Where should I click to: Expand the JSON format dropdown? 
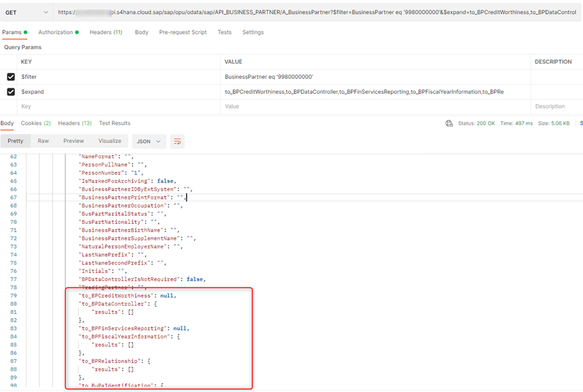tap(149, 141)
